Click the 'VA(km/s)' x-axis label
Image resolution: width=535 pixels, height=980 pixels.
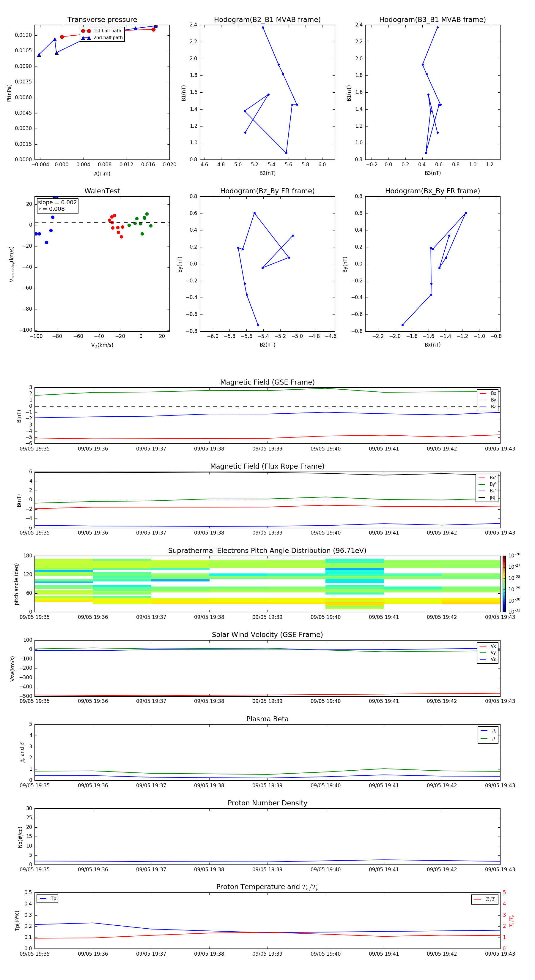click(x=102, y=345)
